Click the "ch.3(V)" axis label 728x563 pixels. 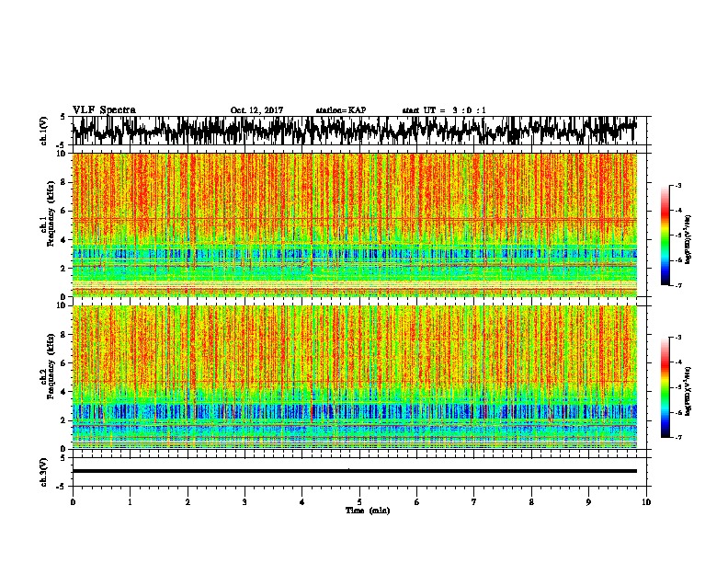click(x=43, y=472)
